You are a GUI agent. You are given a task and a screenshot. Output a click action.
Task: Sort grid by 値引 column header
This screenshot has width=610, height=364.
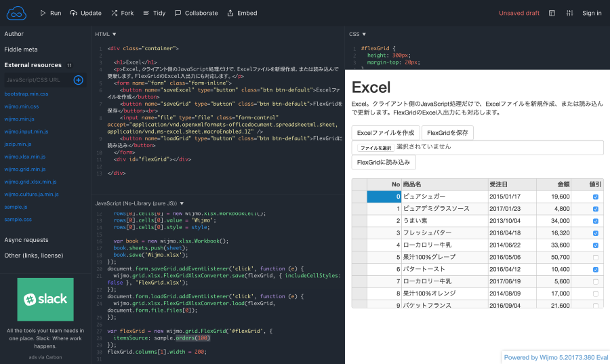coord(587,184)
